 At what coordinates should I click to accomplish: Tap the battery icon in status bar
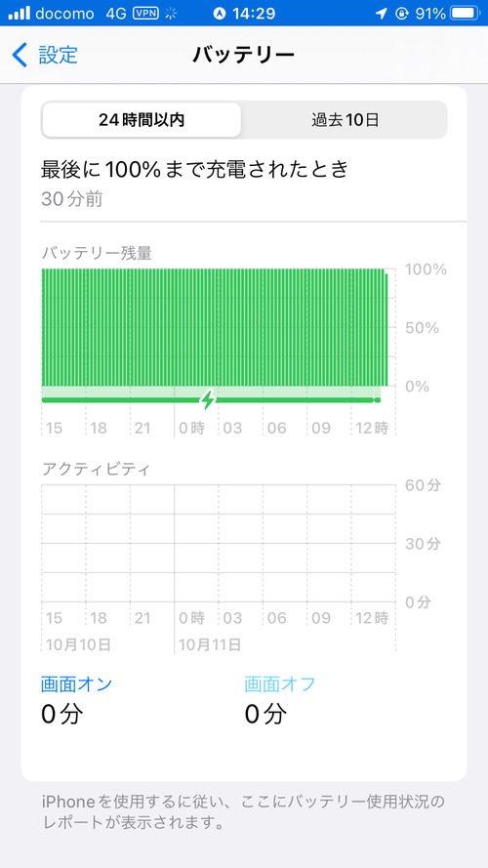(x=466, y=14)
